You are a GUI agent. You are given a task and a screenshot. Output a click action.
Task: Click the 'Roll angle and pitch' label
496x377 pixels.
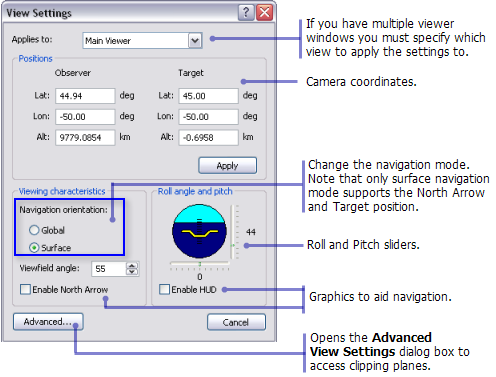(x=195, y=191)
